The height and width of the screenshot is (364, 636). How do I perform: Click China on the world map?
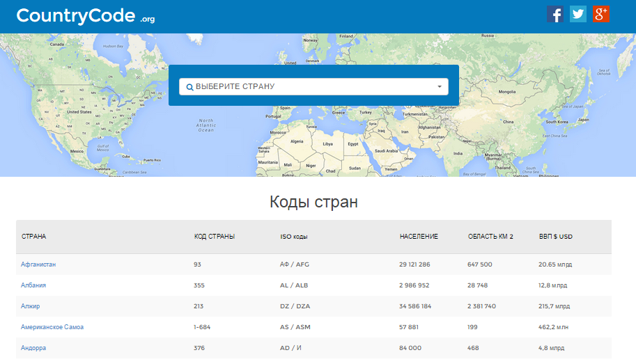point(508,122)
